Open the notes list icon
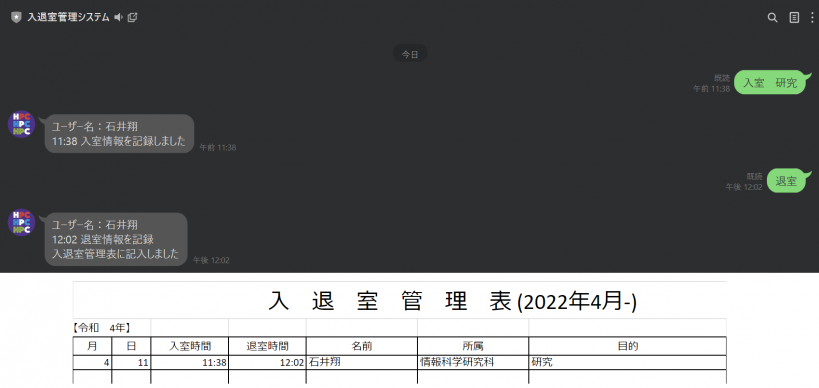This screenshot has width=819, height=388. tap(794, 17)
